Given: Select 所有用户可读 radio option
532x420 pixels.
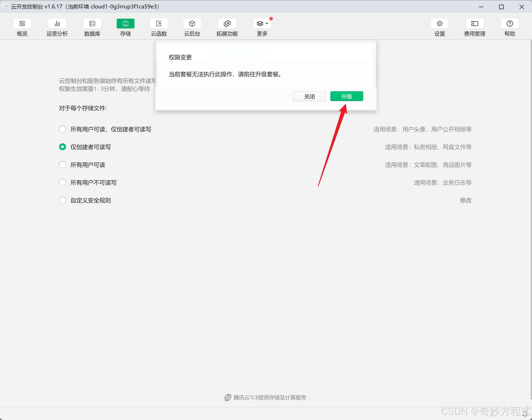Looking at the screenshot, I should click(x=63, y=165).
